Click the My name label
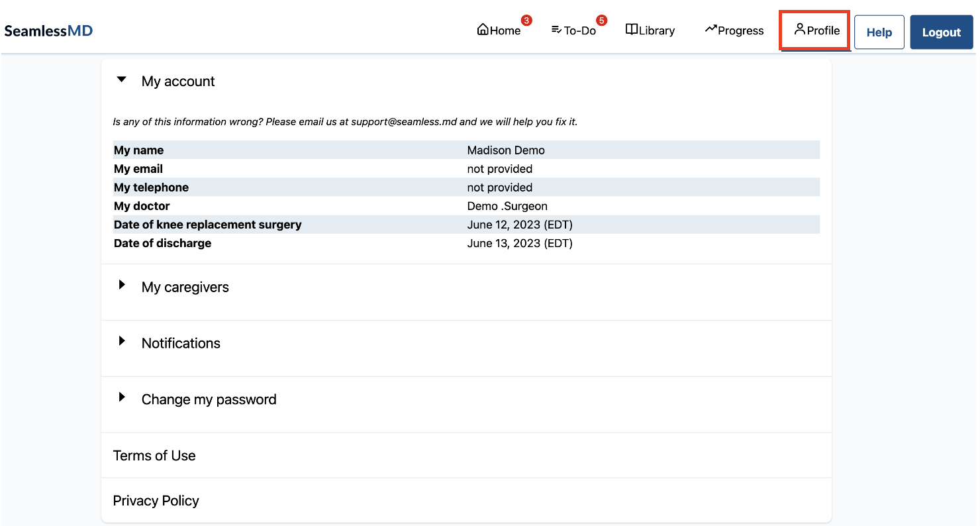This screenshot has height=526, width=980. pyautogui.click(x=139, y=150)
